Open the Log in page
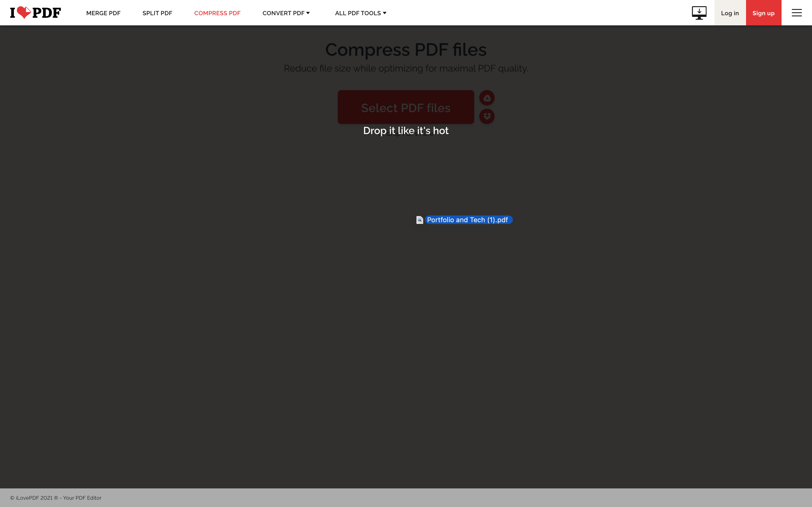Screen dimensions: 812x507 (x=729, y=13)
